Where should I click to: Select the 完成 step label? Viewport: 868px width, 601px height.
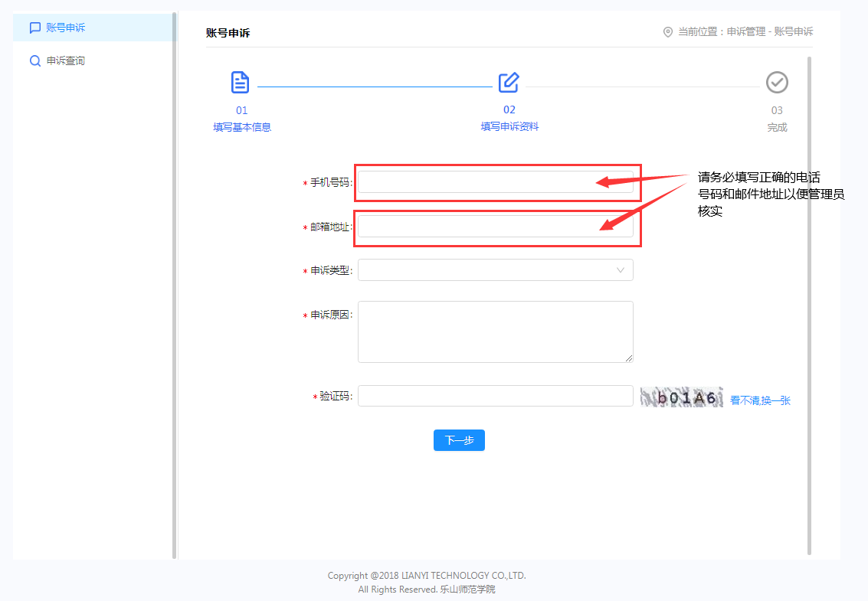pos(777,127)
